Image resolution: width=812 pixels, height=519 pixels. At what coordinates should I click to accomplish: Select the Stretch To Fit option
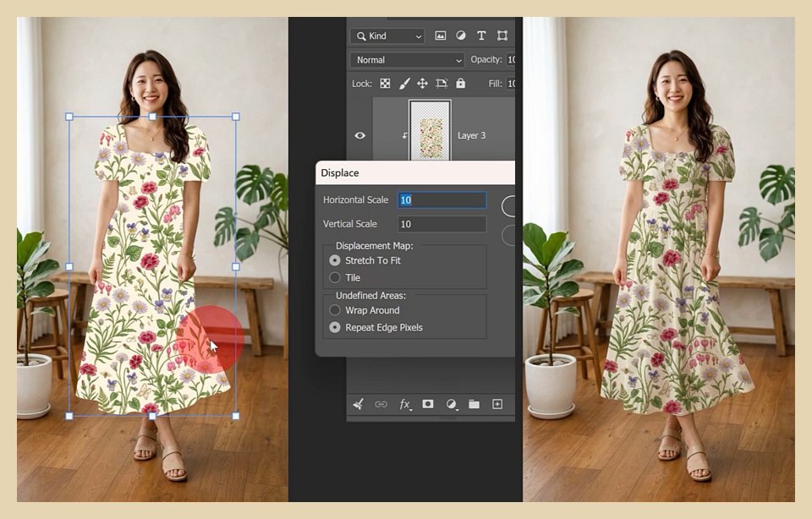(x=335, y=260)
